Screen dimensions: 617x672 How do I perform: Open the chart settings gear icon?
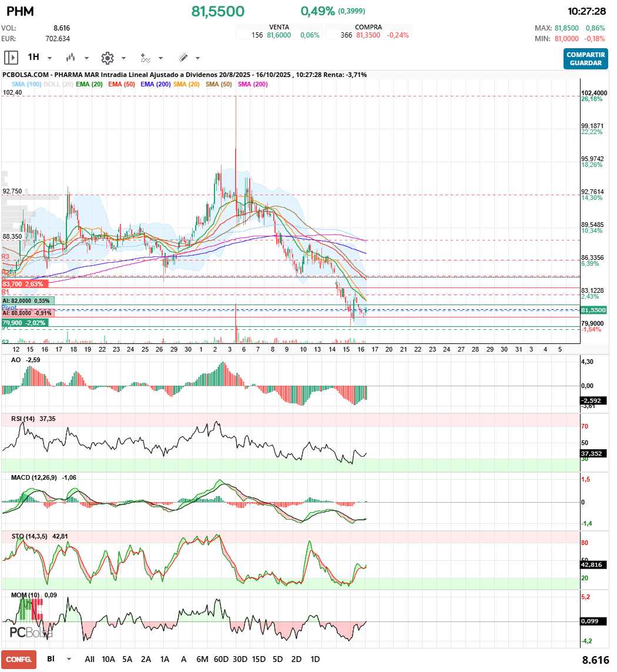pos(107,58)
